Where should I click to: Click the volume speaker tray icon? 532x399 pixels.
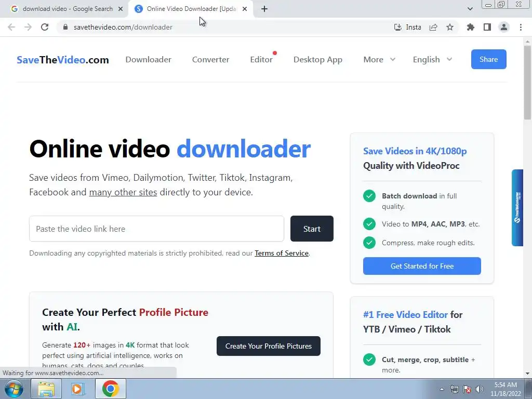479,389
